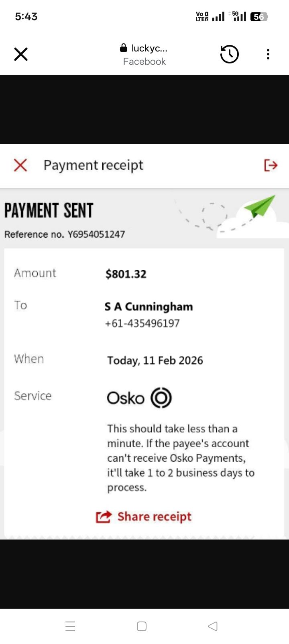Tap the luckyc... address text
Screen dimensions: 289x644
click(x=149, y=48)
